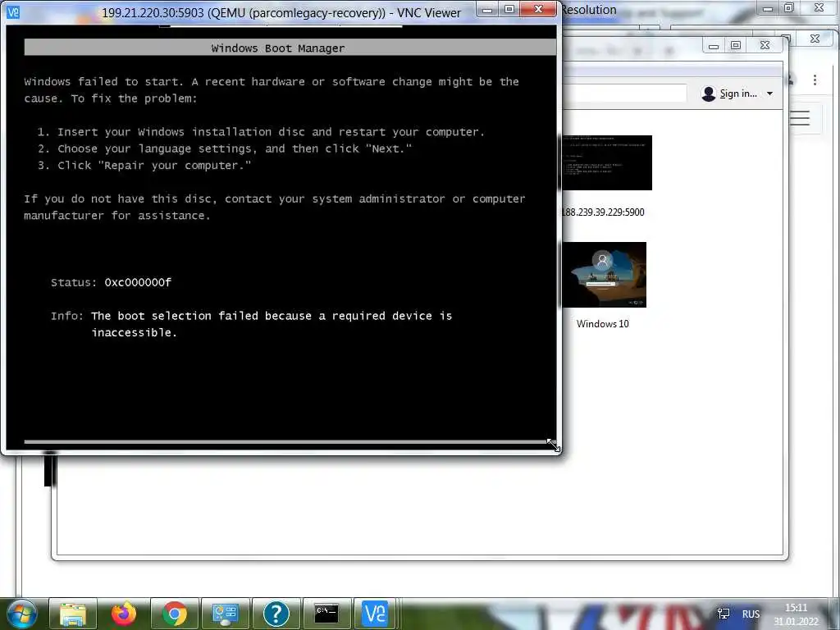Open the 188.239.39.229:5900 connection thumbnail
The image size is (840, 630).
607,163
